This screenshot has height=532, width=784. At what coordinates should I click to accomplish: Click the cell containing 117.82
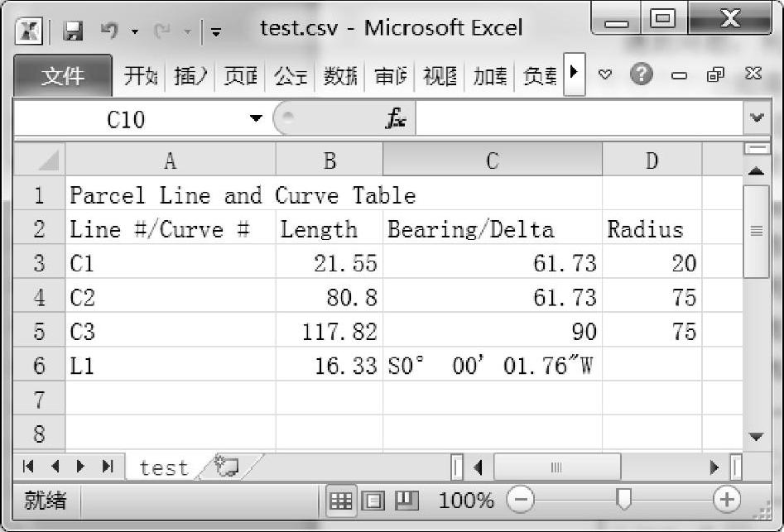pyautogui.click(x=329, y=331)
